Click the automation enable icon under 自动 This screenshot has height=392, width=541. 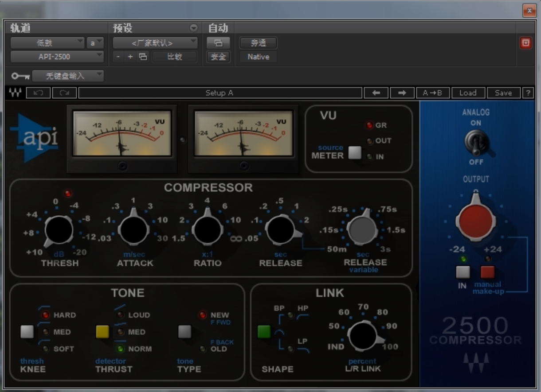[218, 43]
